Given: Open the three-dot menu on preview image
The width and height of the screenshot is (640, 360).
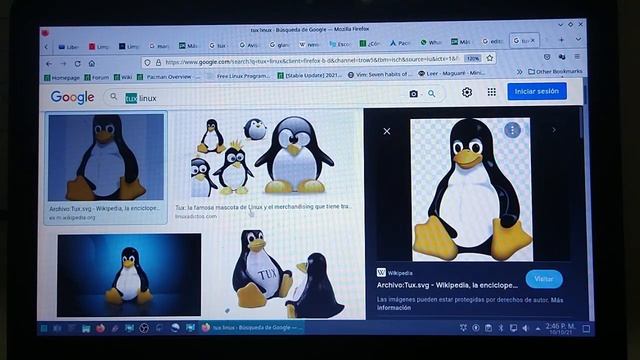Looking at the screenshot, I should pos(512,130).
